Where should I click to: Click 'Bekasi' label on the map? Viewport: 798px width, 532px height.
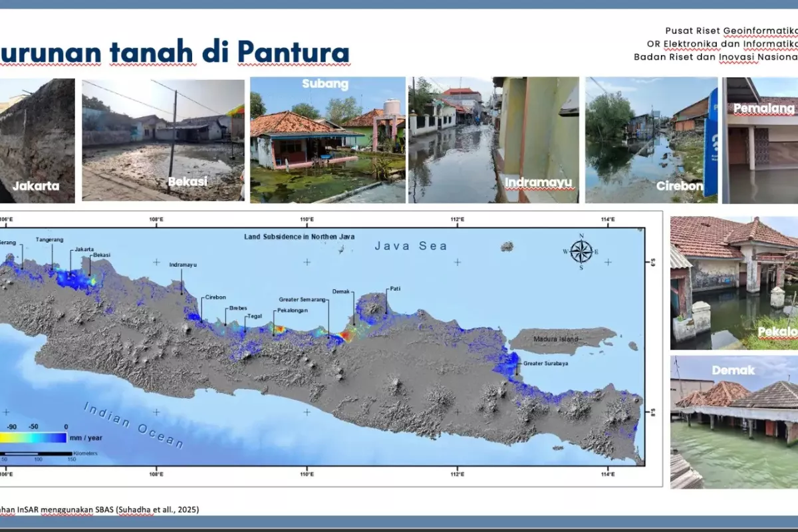[x=102, y=255]
